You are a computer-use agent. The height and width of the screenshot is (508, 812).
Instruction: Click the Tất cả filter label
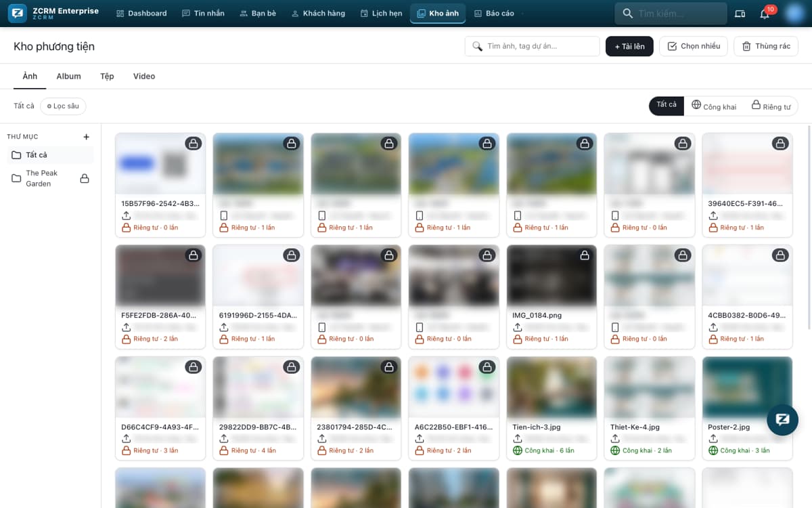24,106
